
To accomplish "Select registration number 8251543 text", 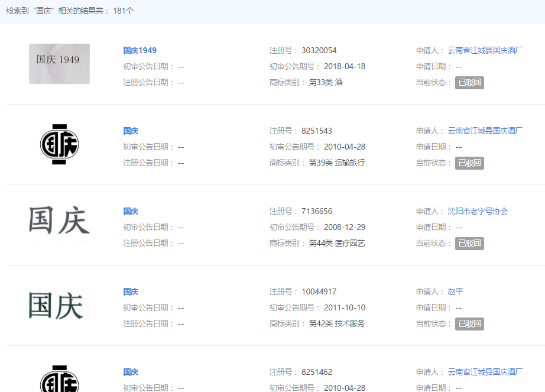I will (317, 131).
